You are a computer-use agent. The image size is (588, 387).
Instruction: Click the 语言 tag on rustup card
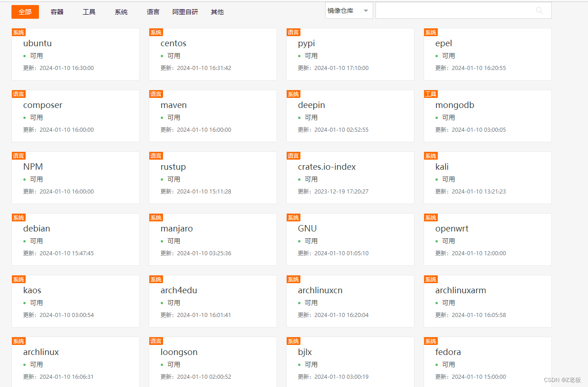[x=156, y=156]
